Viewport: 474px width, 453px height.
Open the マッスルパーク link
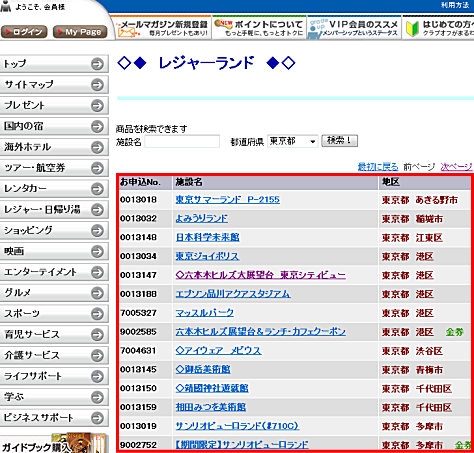pyautogui.click(x=205, y=313)
